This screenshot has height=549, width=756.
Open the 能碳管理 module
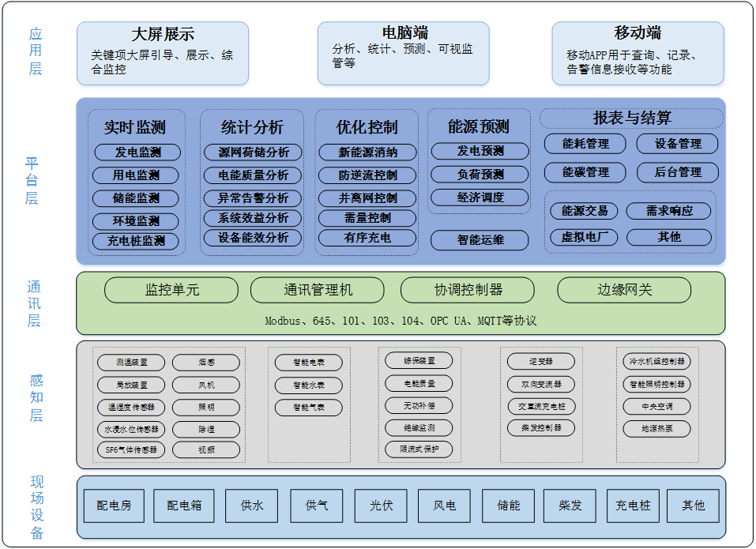(x=585, y=172)
